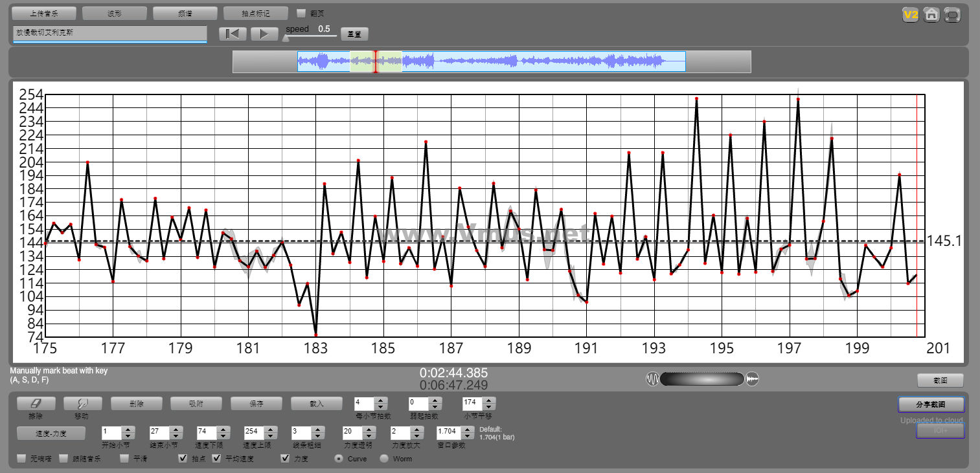Decrease the 速度上限 stepper value
980x473 pixels.
pos(269,435)
